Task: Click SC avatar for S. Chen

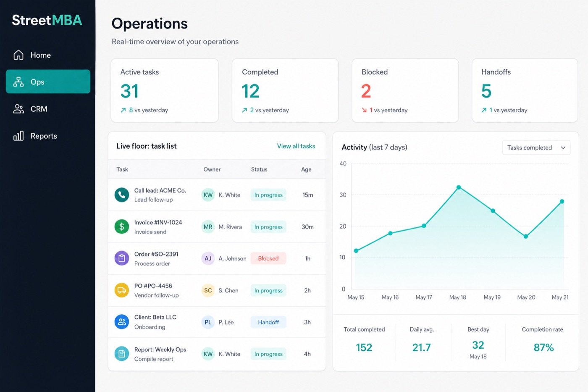Action: tap(208, 290)
